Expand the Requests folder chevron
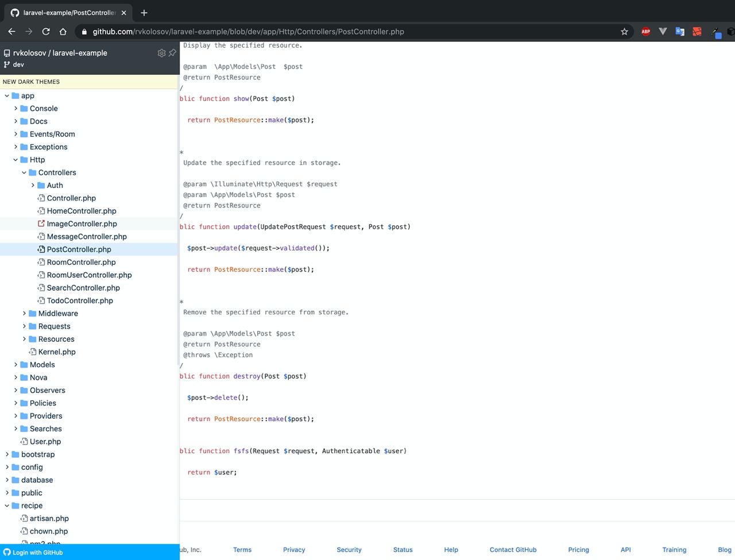This screenshot has width=735, height=560. 24,326
